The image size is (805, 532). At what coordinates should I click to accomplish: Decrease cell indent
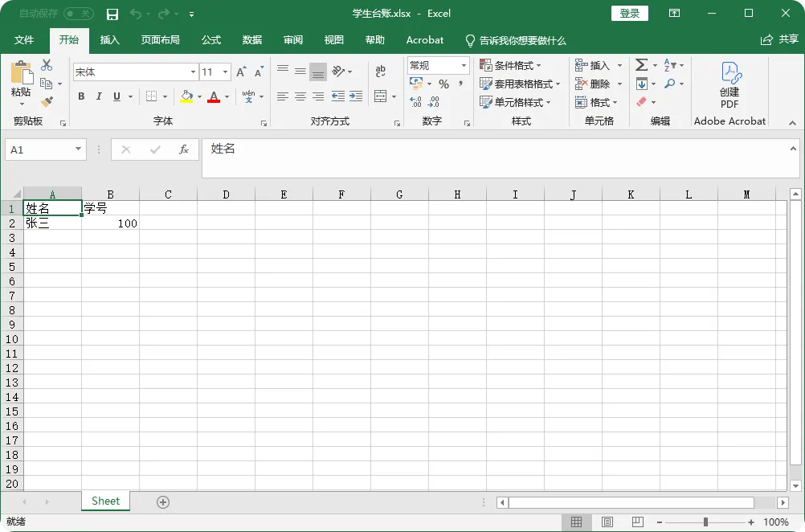(337, 96)
